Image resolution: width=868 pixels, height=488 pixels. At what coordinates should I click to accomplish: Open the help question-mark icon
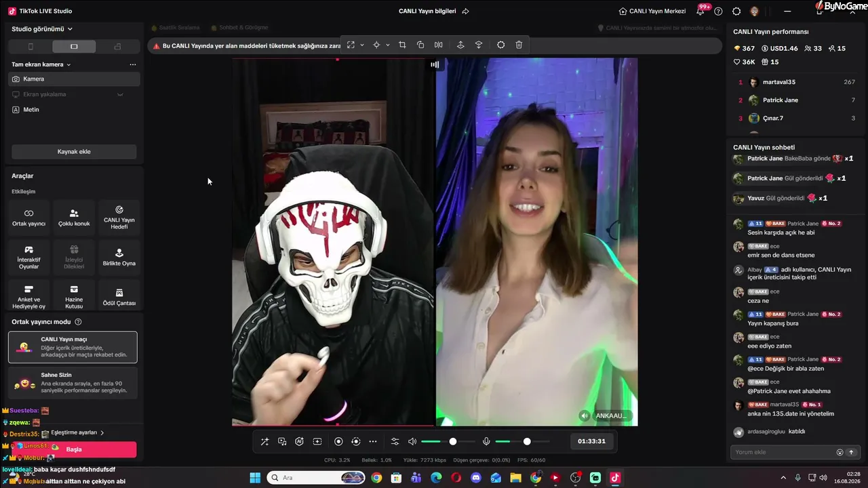point(718,11)
